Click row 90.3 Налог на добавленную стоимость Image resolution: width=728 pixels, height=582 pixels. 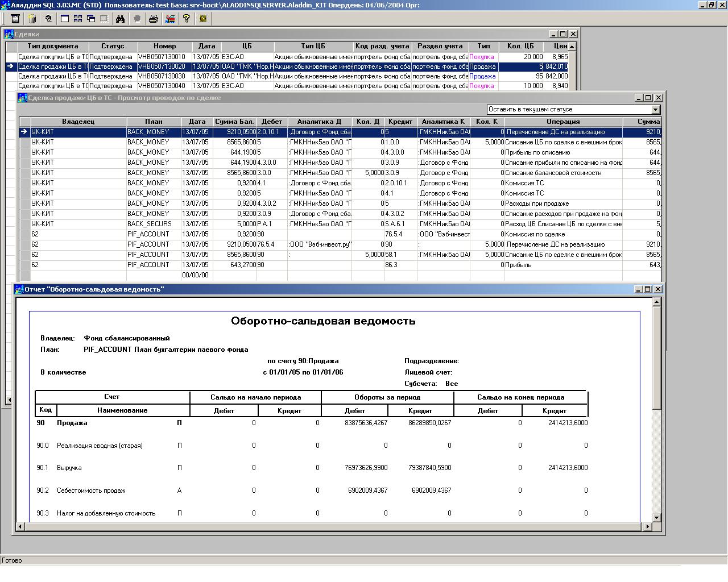tap(312, 513)
